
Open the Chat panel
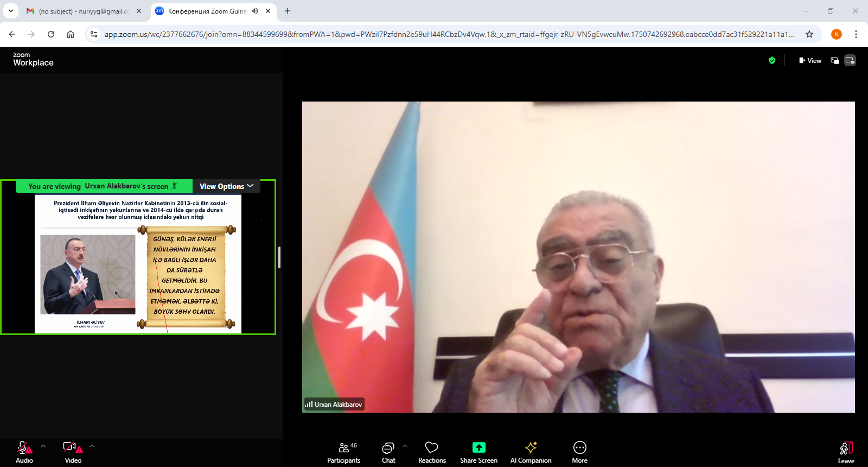pyautogui.click(x=388, y=452)
